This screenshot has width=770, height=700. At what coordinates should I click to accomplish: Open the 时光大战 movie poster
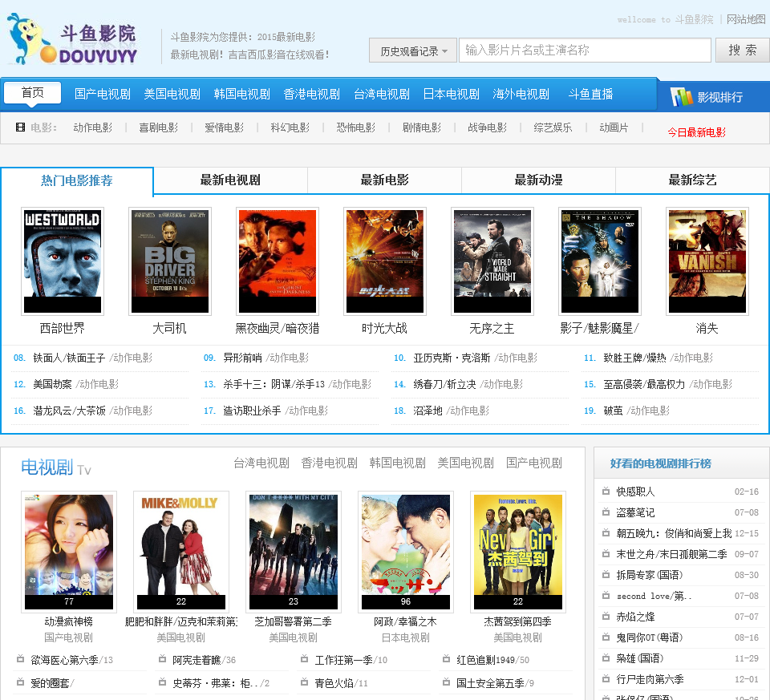coord(385,261)
